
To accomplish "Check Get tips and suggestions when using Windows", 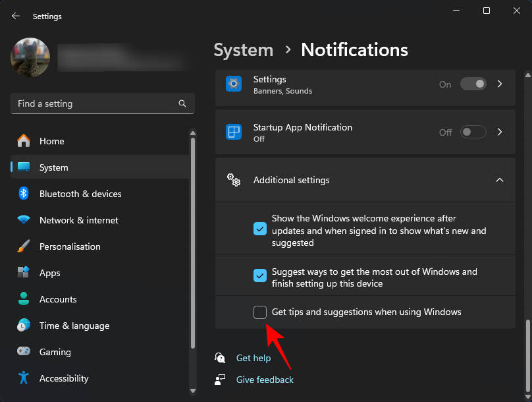I will 260,312.
